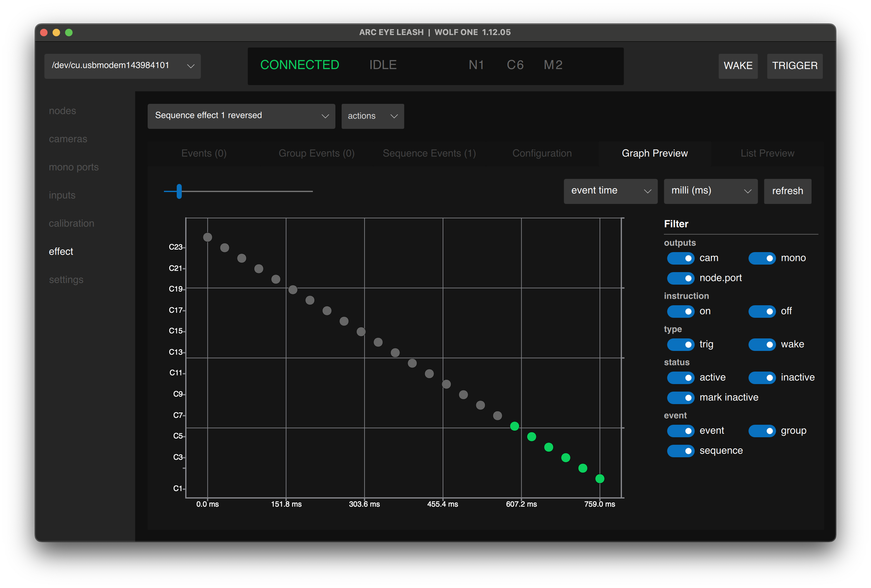The image size is (871, 588).
Task: Open the event time dropdown
Action: (x=610, y=191)
